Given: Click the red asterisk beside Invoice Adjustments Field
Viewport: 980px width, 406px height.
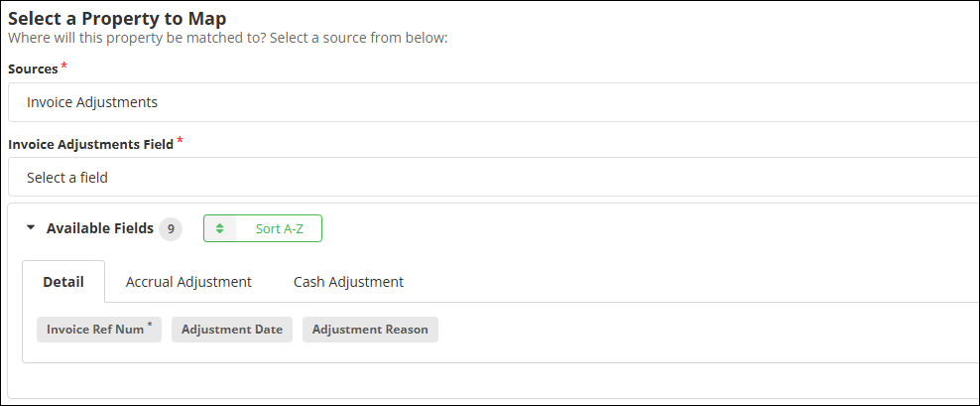Looking at the screenshot, I should point(180,141).
